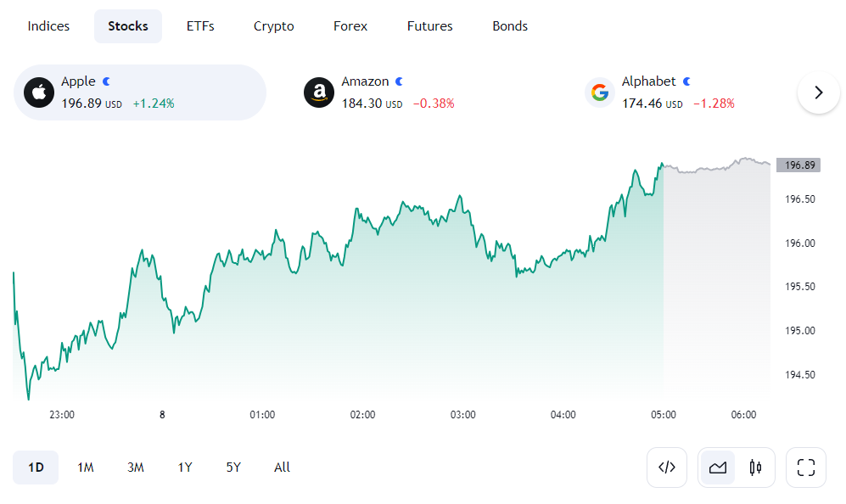Click the 196.89 USD Apple price
Viewport: 846px width, 504px height.
(x=92, y=104)
